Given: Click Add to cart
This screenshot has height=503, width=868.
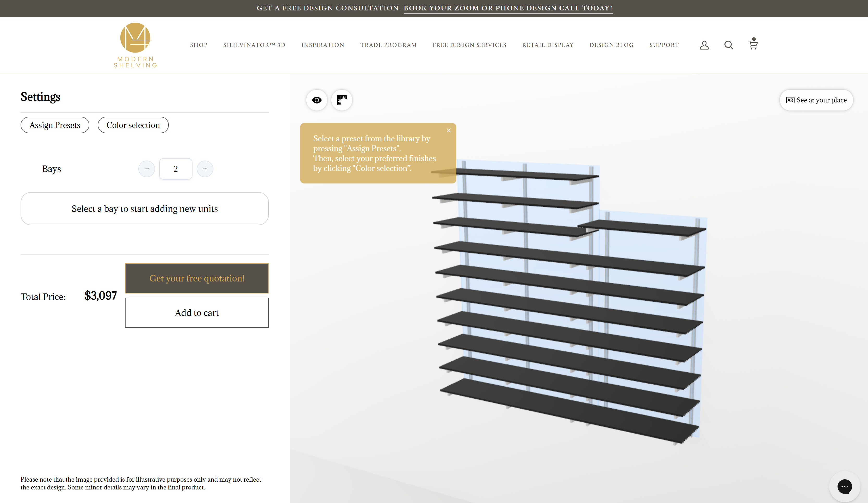Looking at the screenshot, I should click(x=197, y=313).
